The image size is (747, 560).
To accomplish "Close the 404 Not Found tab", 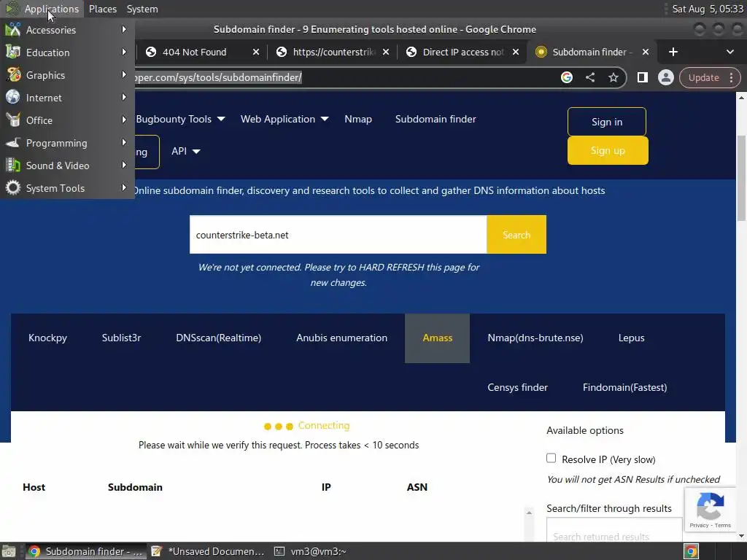I will coord(256,52).
